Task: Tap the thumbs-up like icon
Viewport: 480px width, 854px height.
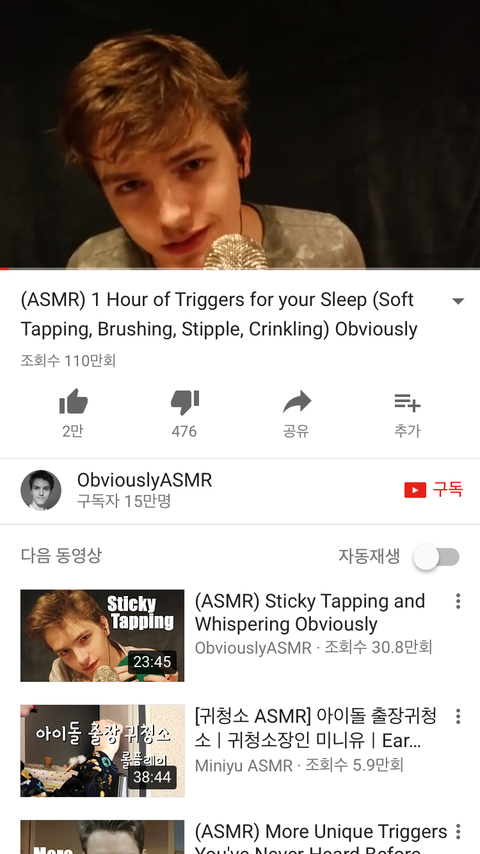Action: pyautogui.click(x=73, y=402)
